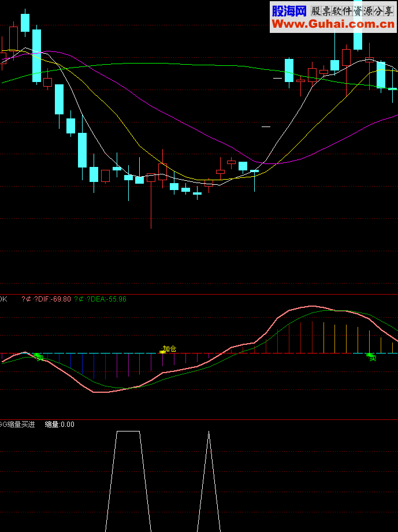Click the yellow 加仓 signal marker
Image resolution: width=398 pixels, height=532 pixels.
[x=168, y=349]
